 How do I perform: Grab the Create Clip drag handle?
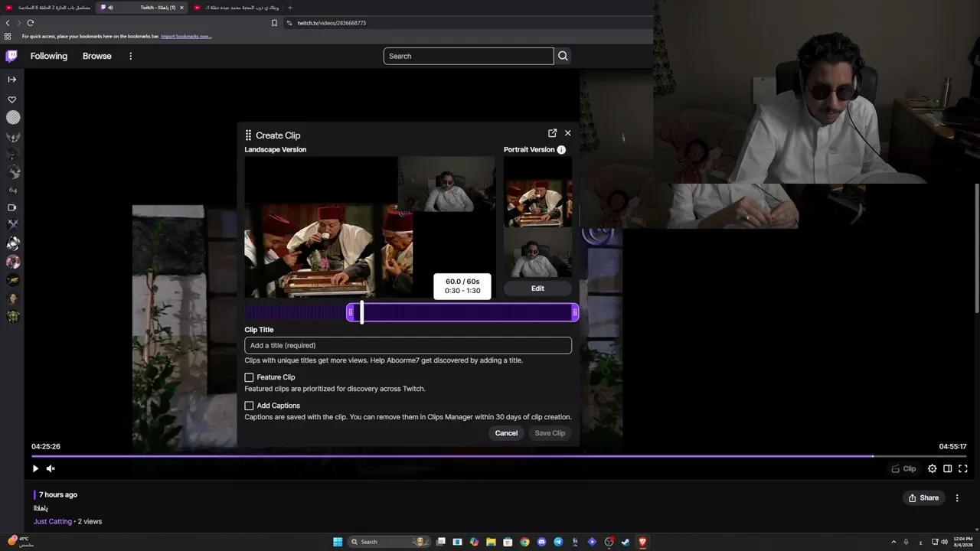(248, 135)
